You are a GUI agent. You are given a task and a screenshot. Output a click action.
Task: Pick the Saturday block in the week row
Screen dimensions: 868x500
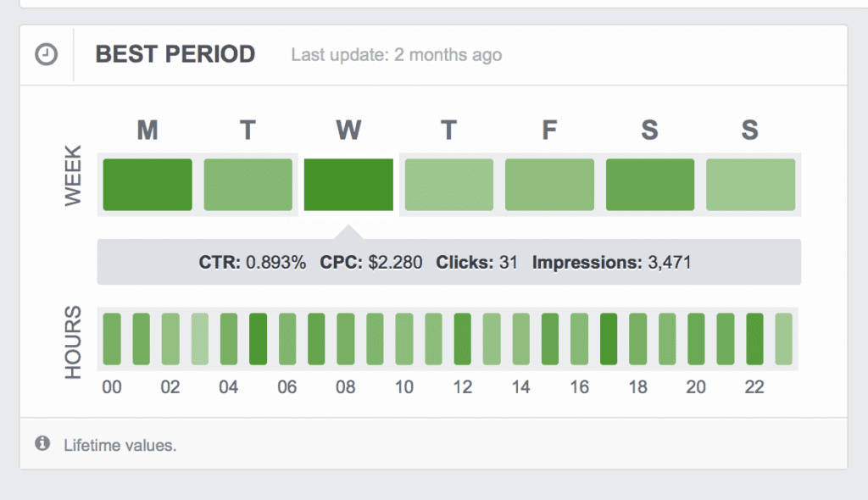pos(650,185)
